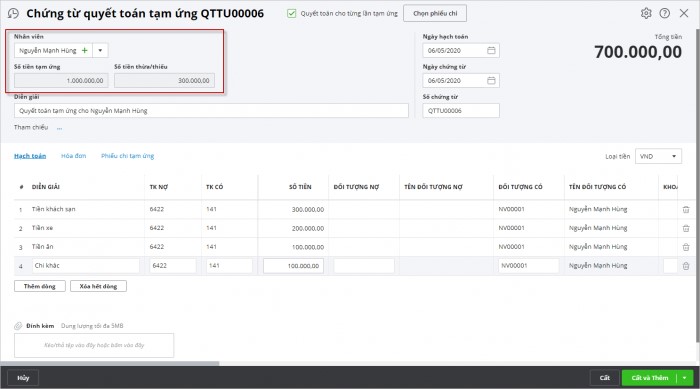Open calendar for Ngày chứng từ
Screen dimensions: 700x389
(491, 80)
